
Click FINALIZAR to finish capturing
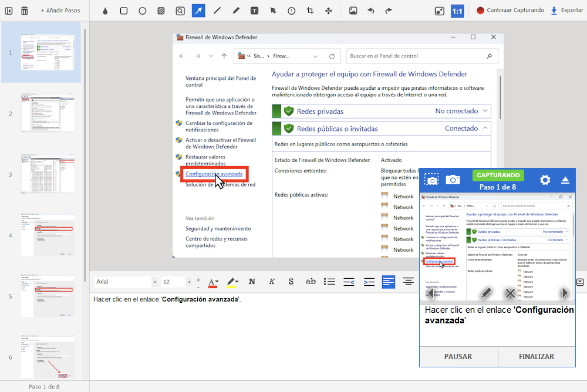(x=537, y=357)
